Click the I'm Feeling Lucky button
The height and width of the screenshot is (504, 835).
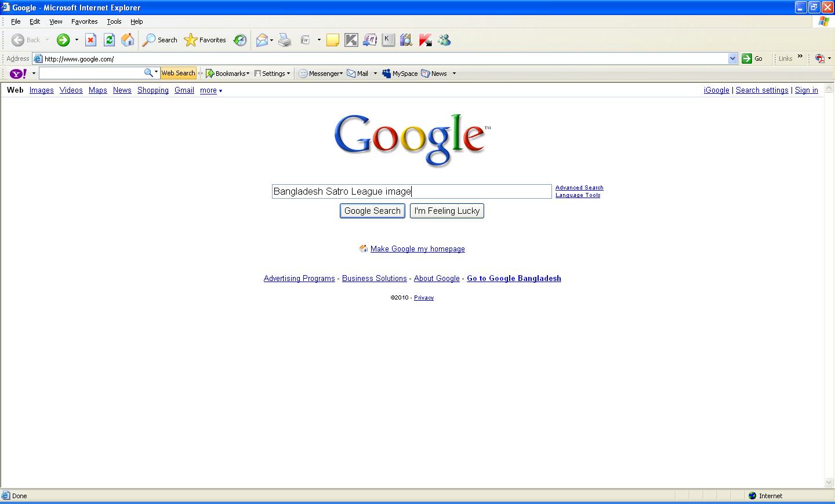[447, 211]
